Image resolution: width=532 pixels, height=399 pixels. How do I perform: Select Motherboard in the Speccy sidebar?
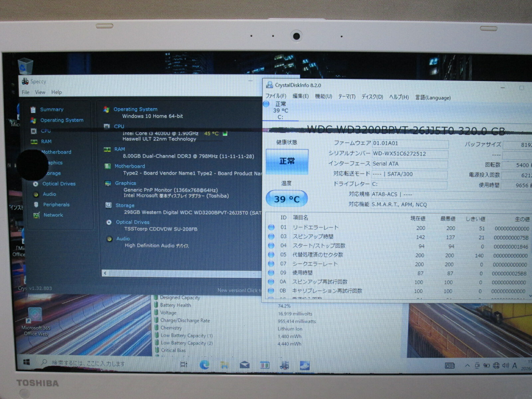[x=56, y=152]
